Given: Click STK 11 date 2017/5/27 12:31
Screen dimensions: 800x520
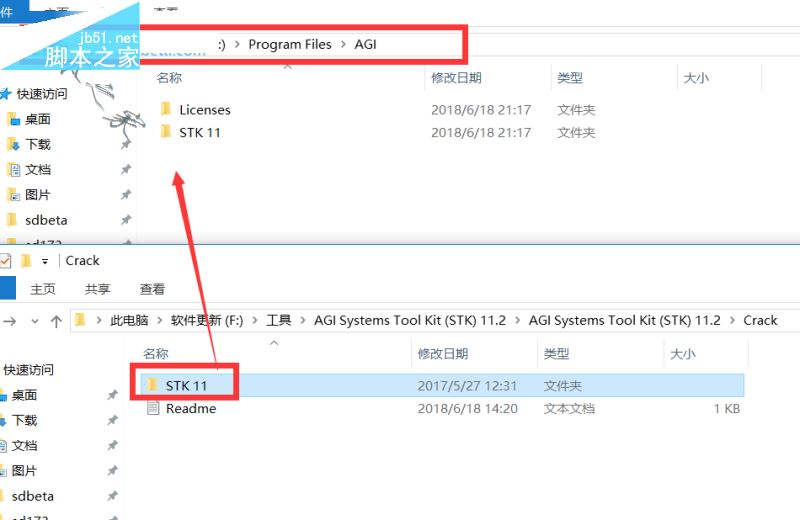Looking at the screenshot, I should 467,385.
